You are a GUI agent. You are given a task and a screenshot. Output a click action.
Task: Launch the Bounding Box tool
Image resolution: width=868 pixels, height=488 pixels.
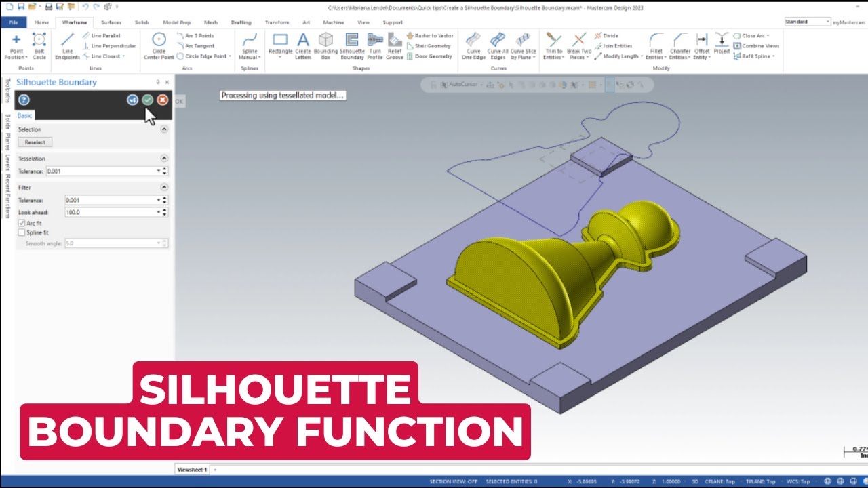(325, 46)
